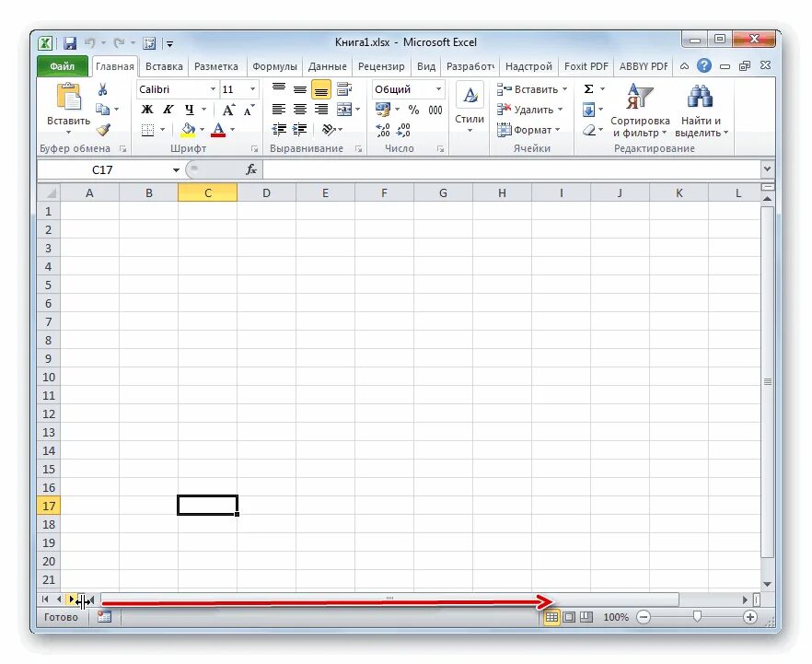This screenshot has width=812, height=664.
Task: Open the Общий number format dropdown
Action: 438,89
